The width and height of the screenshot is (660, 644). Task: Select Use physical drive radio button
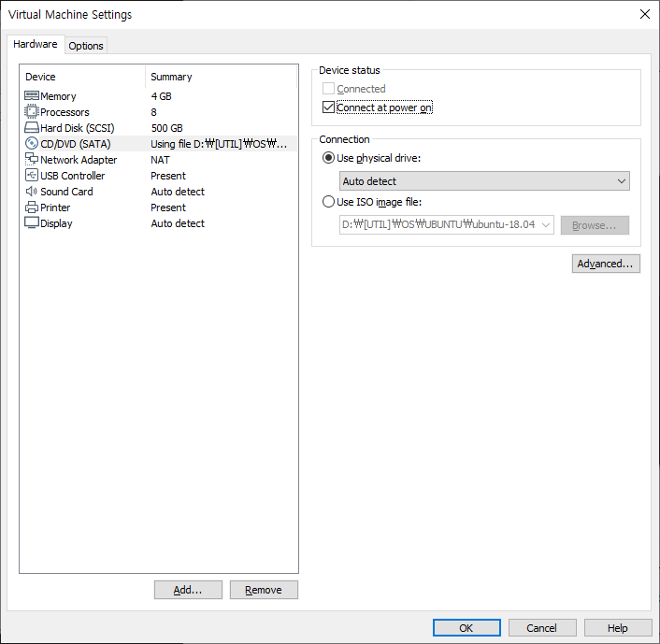point(328,158)
